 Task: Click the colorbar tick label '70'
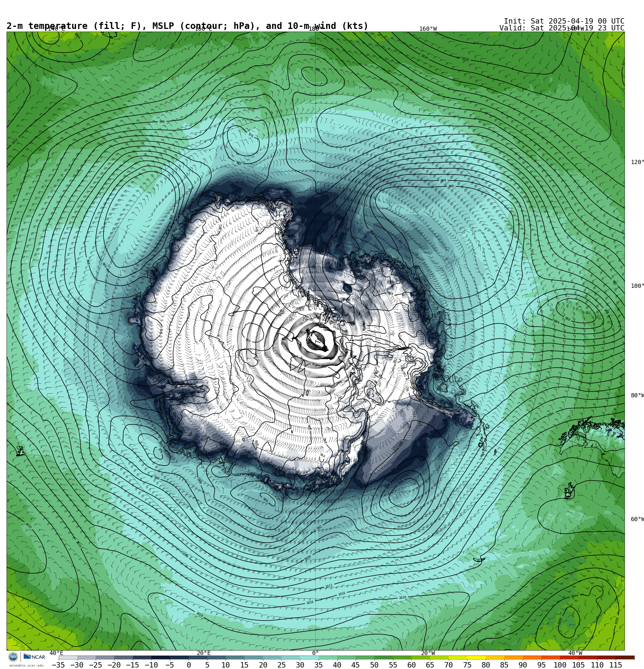pyautogui.click(x=448, y=665)
